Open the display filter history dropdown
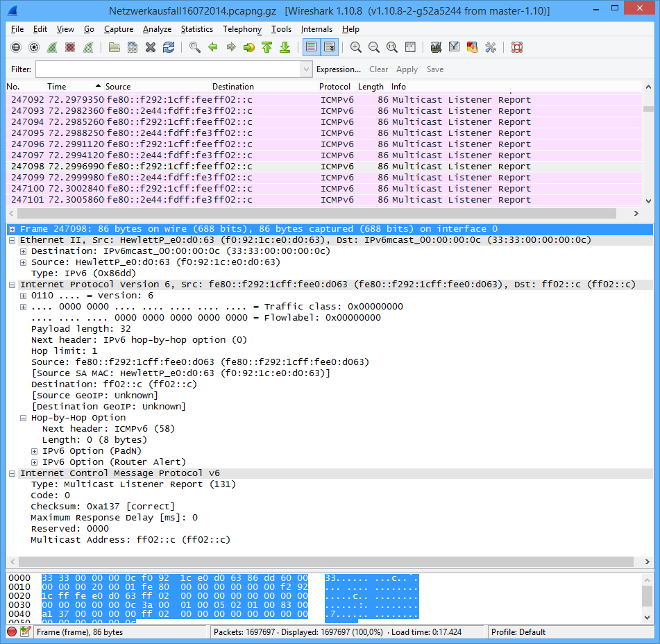 point(306,69)
